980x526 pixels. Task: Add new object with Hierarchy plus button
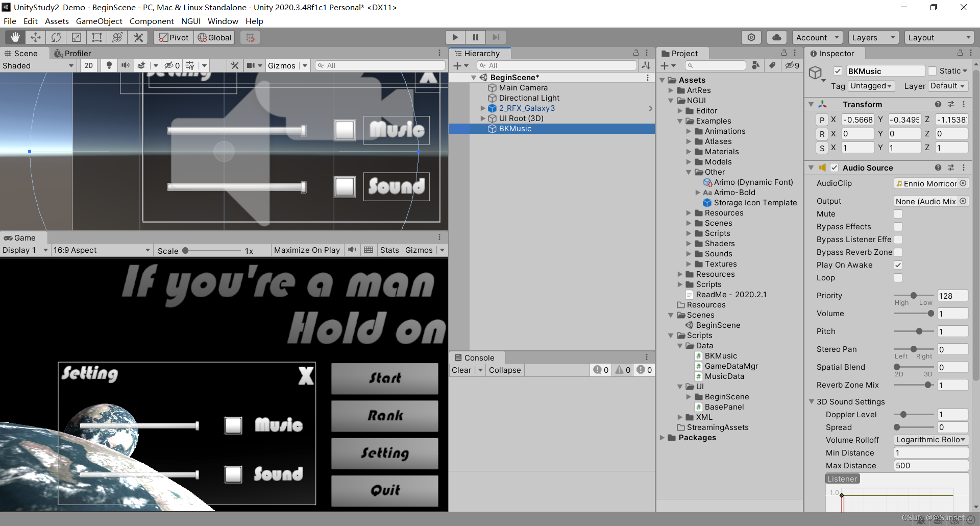point(457,65)
